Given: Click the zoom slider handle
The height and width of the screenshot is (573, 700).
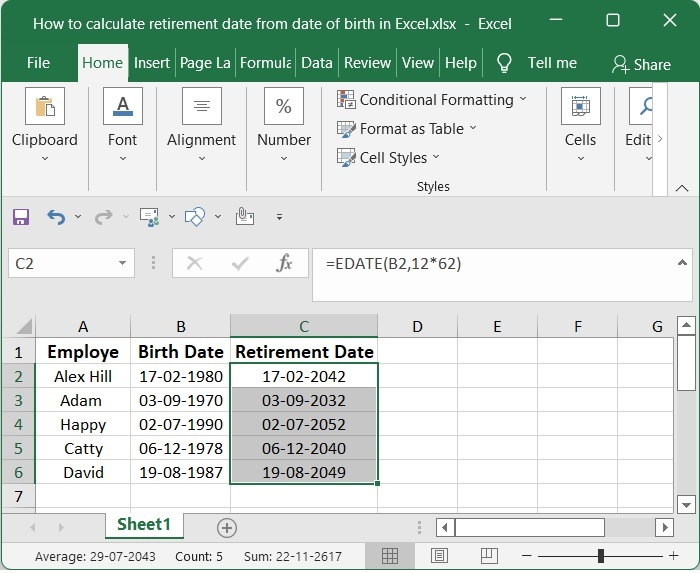Looking at the screenshot, I should [x=601, y=556].
